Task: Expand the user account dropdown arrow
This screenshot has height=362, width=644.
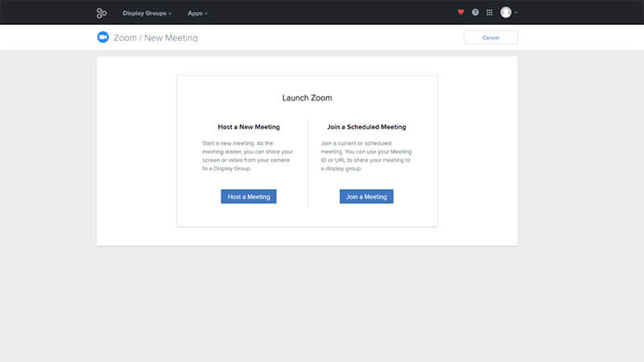Action: (x=516, y=13)
